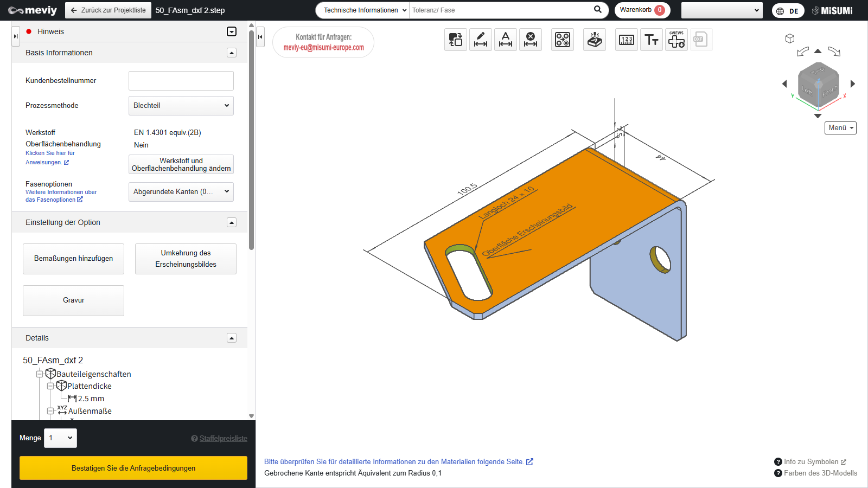The width and height of the screenshot is (868, 488).
Task: Click the 6VIEWS download icon
Action: pos(676,40)
